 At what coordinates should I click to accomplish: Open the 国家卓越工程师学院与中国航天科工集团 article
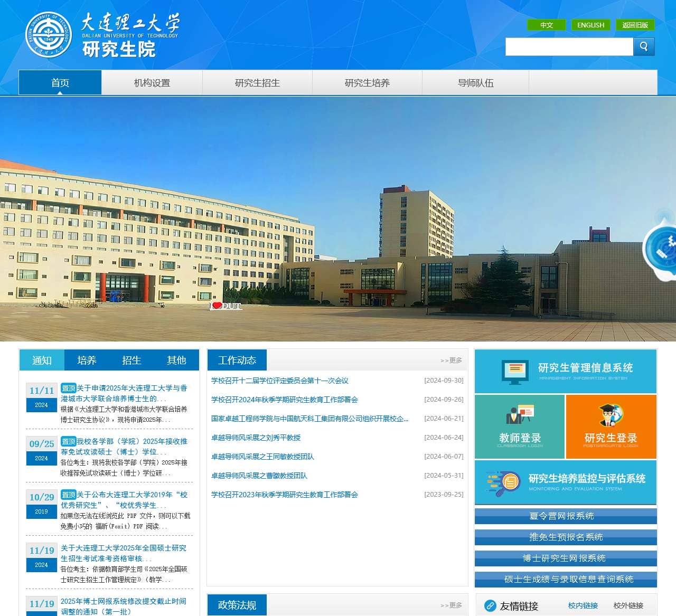coord(310,419)
